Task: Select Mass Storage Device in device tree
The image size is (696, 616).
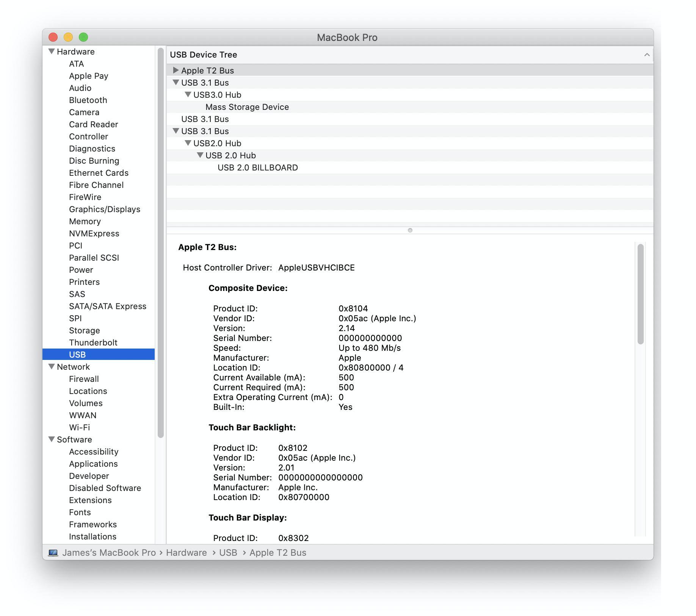Action: pos(247,107)
